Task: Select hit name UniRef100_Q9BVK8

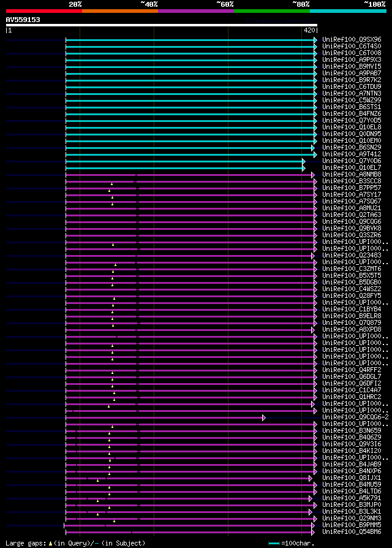Action: tap(352, 229)
